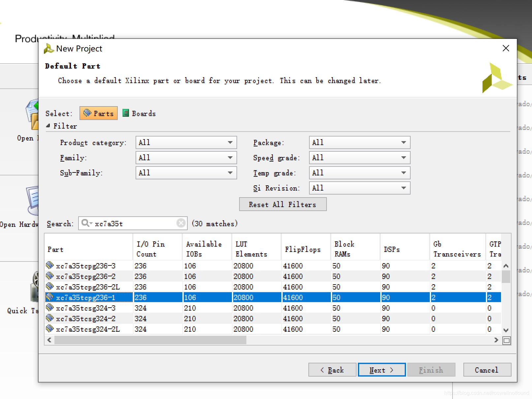This screenshot has height=399, width=532.
Task: Click the I/O pin count 324 of xc7a35tcsg324-3
Action: (141, 308)
